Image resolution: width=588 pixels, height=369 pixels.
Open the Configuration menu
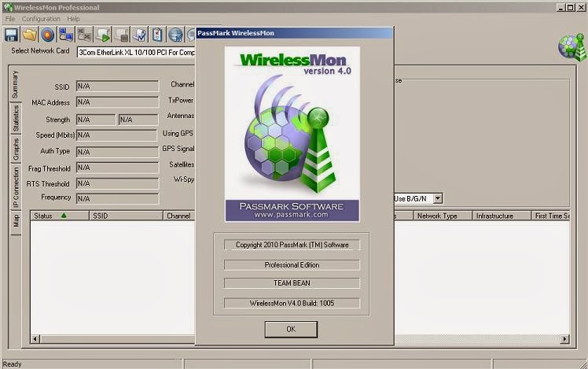coord(41,19)
